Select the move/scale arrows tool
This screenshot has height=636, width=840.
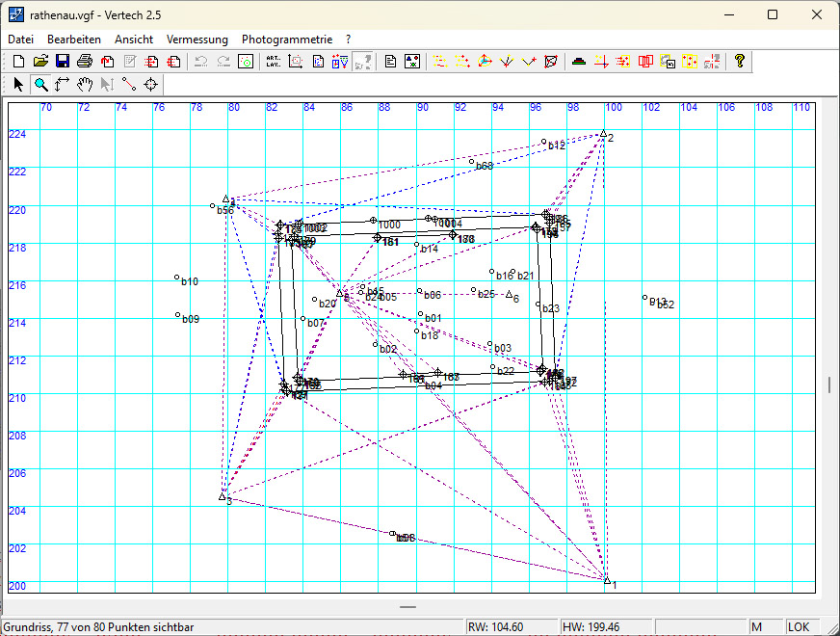pos(63,84)
